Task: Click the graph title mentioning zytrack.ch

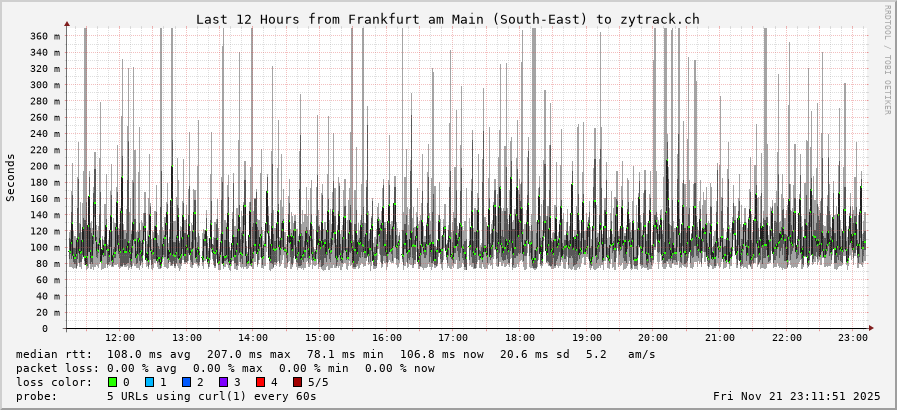Action: pyautogui.click(x=447, y=19)
